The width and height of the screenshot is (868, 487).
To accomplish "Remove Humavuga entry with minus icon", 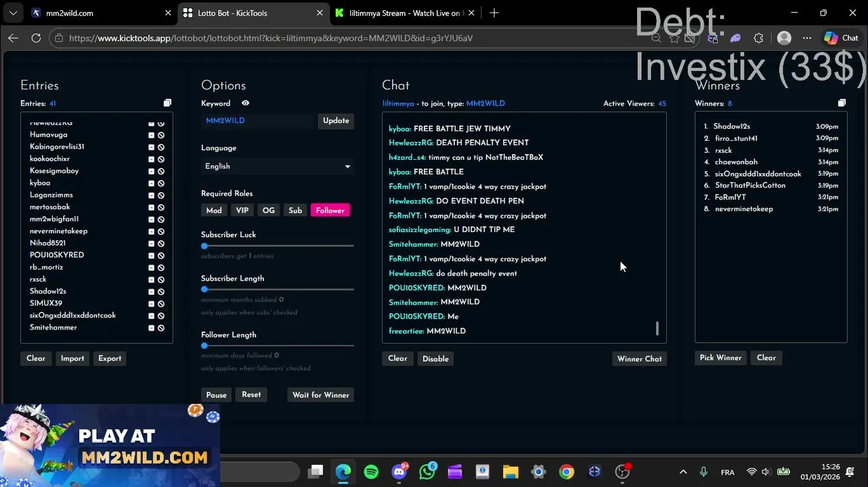I will tap(151, 135).
